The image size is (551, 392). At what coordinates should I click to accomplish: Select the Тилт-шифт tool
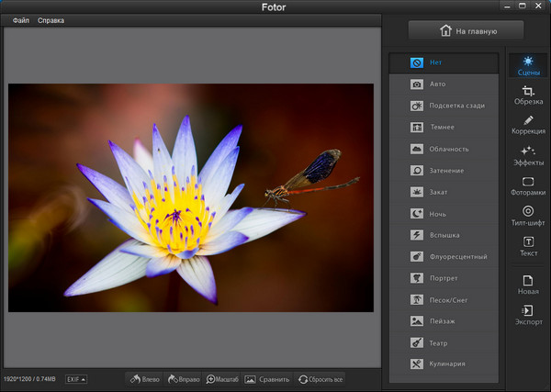(x=527, y=216)
